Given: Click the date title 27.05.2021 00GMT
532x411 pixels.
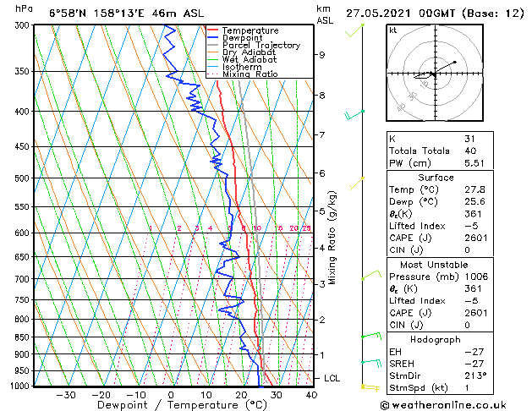Looking at the screenshot, I should click(434, 13).
